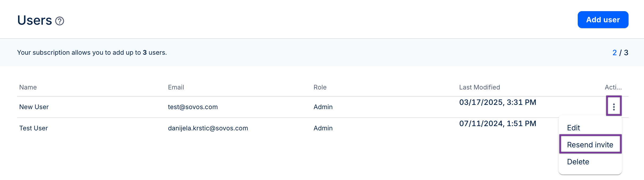The image size is (644, 180).
Task: Click the test@sovos.com email address
Action: 193,107
